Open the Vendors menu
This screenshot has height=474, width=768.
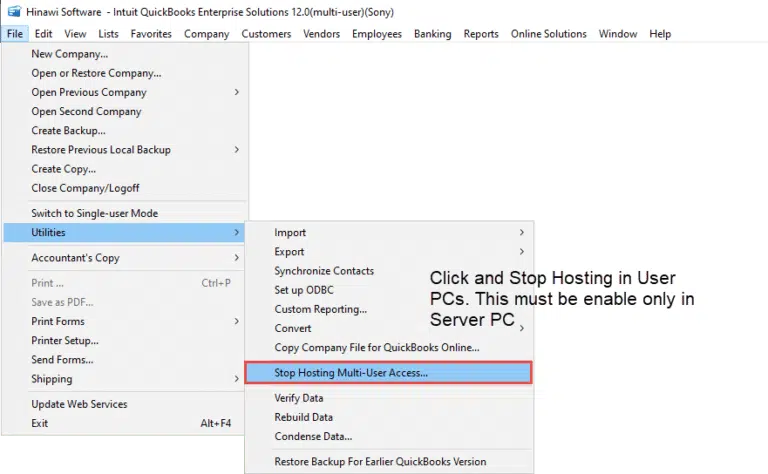(x=321, y=34)
